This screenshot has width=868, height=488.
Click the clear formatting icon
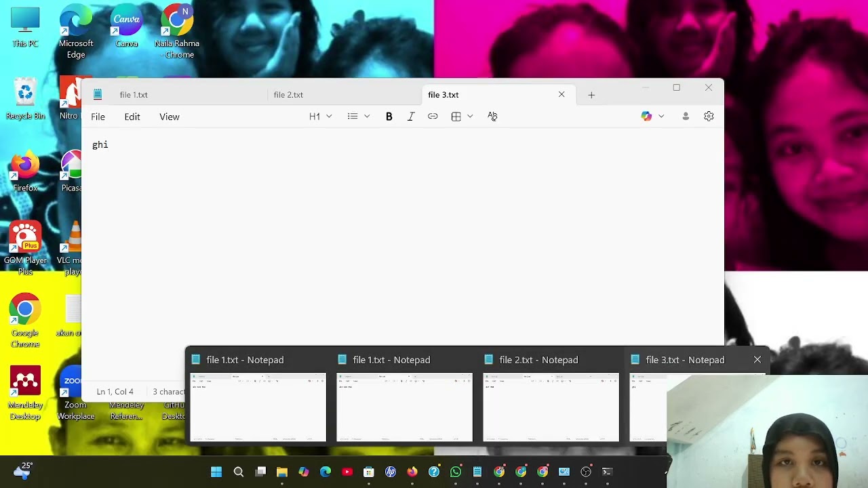pos(492,117)
